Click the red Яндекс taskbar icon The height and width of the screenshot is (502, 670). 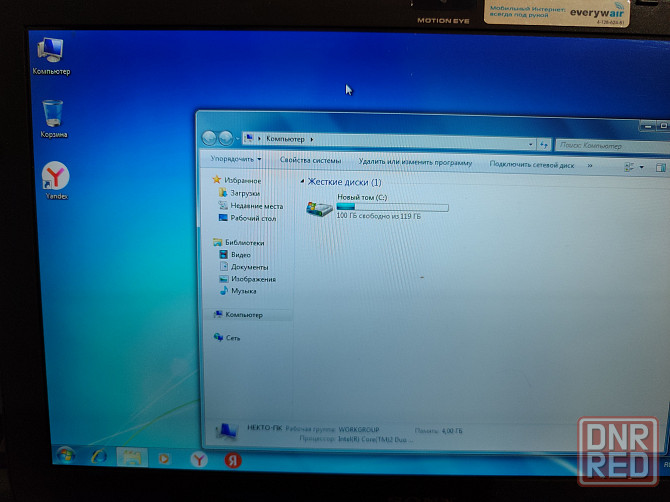(x=231, y=457)
